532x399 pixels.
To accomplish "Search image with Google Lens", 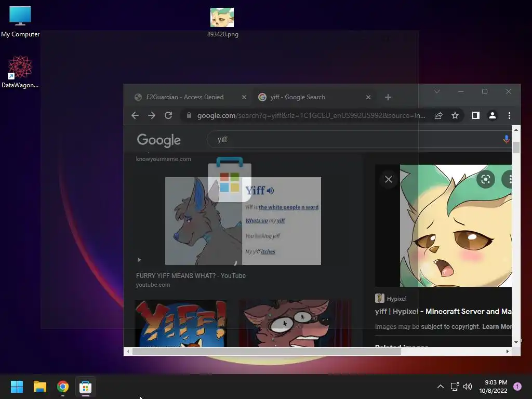I will pos(486,179).
